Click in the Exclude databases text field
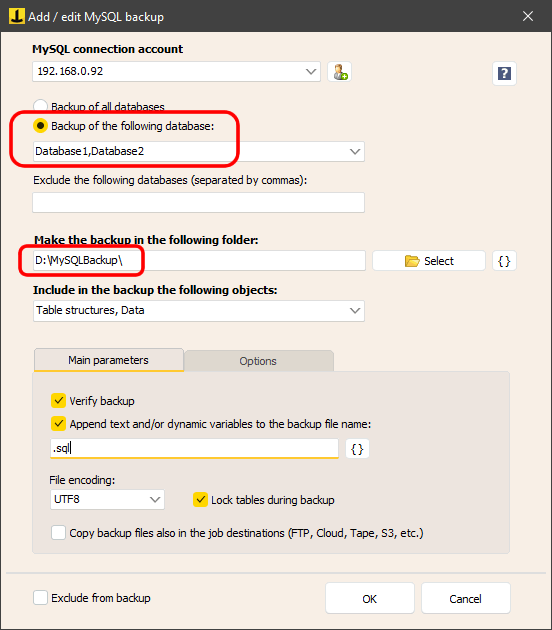The image size is (552, 630). (x=198, y=202)
